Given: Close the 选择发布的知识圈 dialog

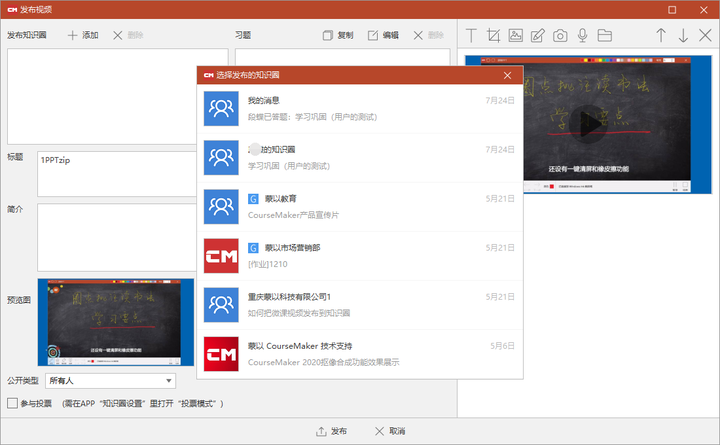Looking at the screenshot, I should click(x=507, y=75).
